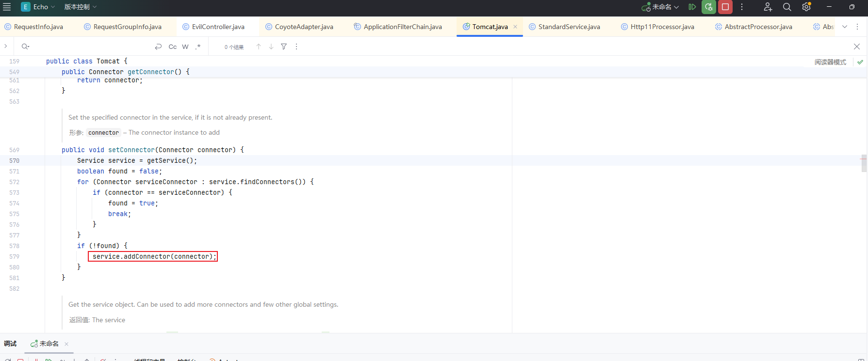This screenshot has width=868, height=361.
Task: Click 'boolean found = false;' line
Action: [119, 171]
